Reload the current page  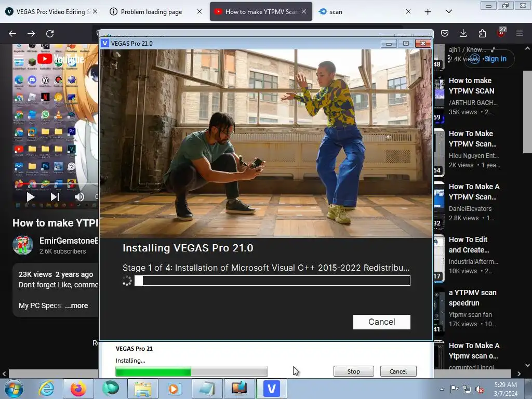50,34
